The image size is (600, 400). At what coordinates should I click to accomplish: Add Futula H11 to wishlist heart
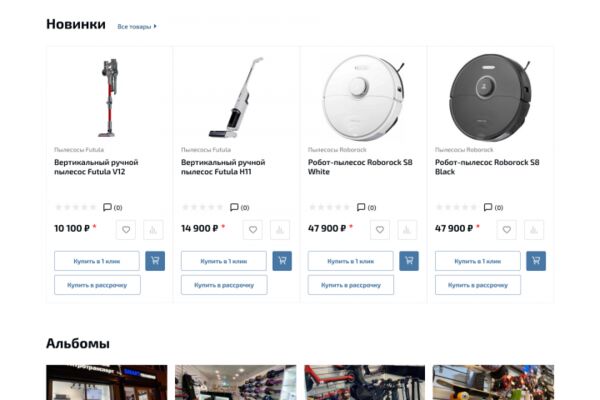[253, 230]
